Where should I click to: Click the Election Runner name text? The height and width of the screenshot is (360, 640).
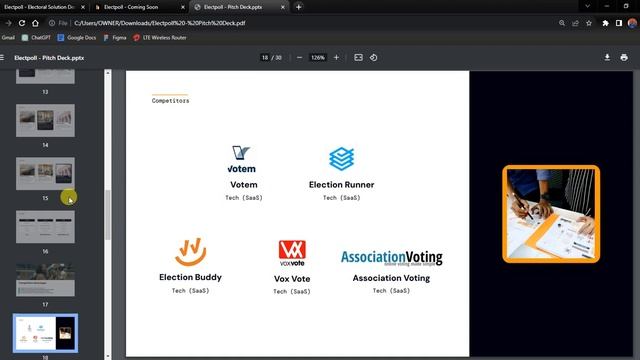[x=342, y=185]
